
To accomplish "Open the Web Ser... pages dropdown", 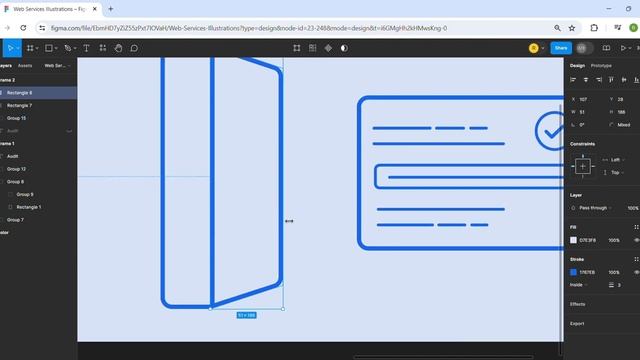I will 57,66.
